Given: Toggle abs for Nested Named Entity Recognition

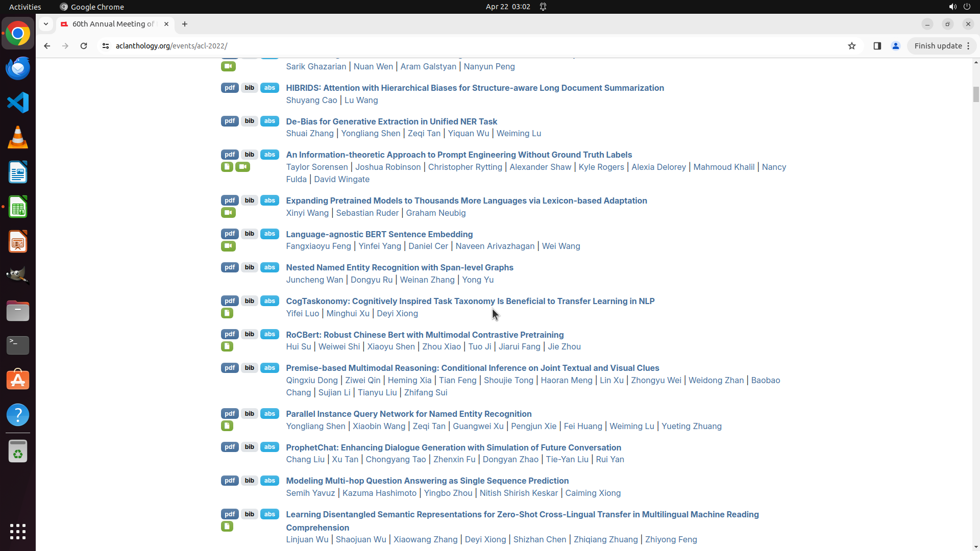Looking at the screenshot, I should coord(269,267).
